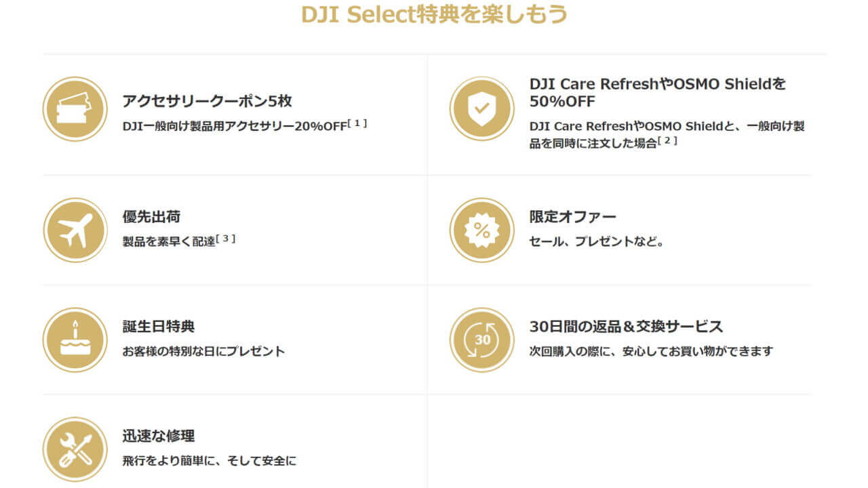Click the セール、プレゼントなど。 description
The height and width of the screenshot is (488, 868).
pyautogui.click(x=596, y=242)
